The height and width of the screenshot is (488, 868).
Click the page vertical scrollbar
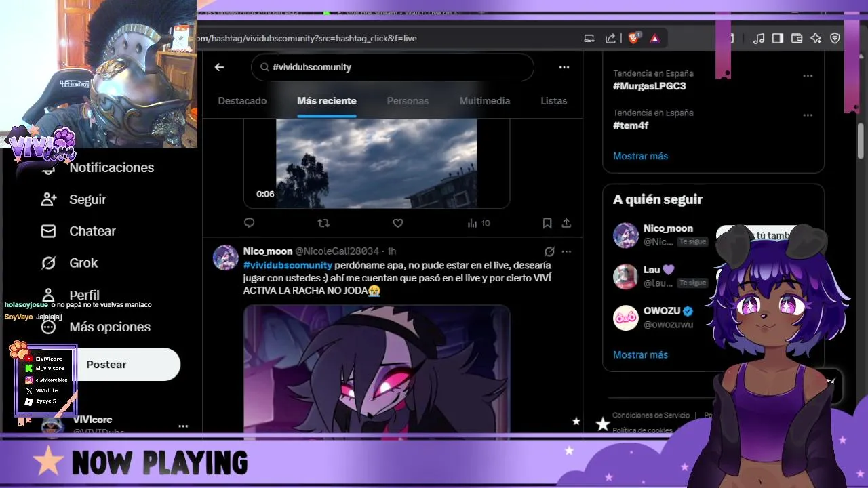point(861,142)
